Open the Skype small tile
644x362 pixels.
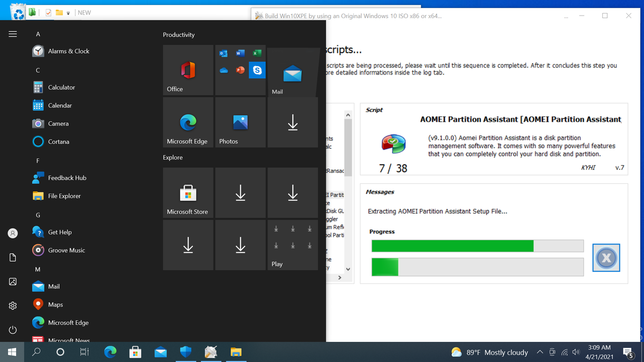[x=257, y=70]
